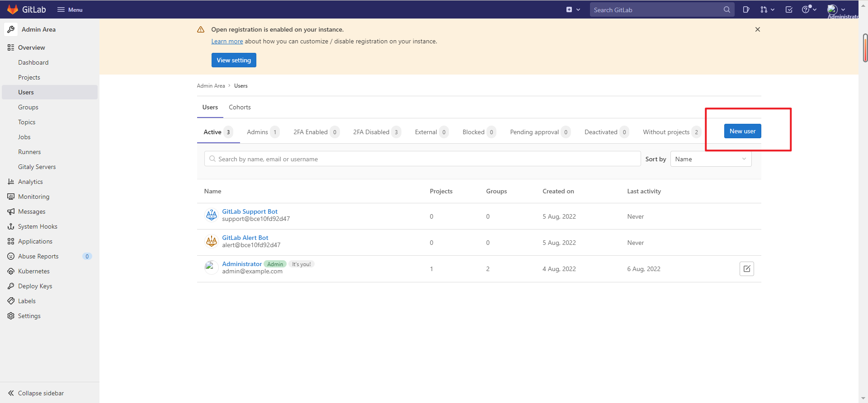The image size is (868, 403).
Task: Click the New user button
Action: [742, 131]
